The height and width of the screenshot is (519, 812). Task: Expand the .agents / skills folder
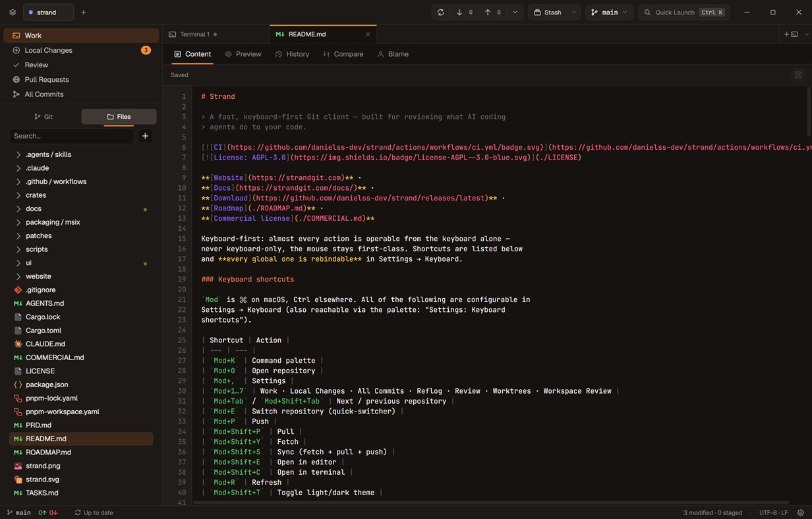click(x=81, y=154)
